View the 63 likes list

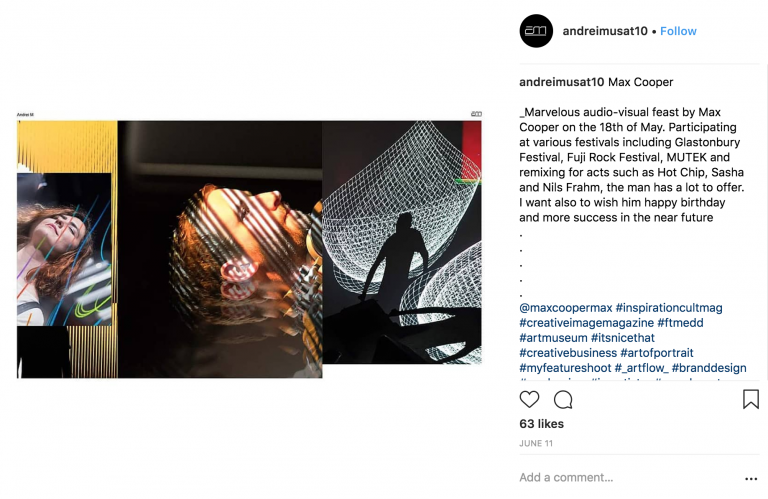[x=541, y=424]
